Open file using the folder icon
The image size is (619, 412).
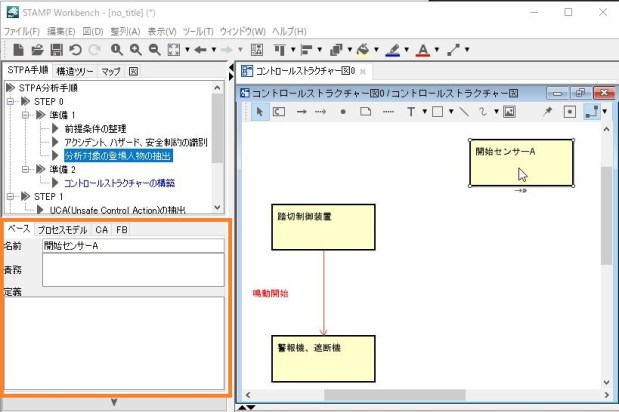[35, 49]
